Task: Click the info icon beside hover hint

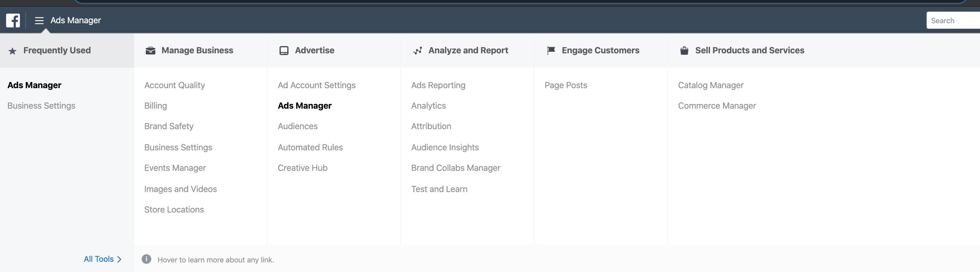Action: tap(146, 259)
